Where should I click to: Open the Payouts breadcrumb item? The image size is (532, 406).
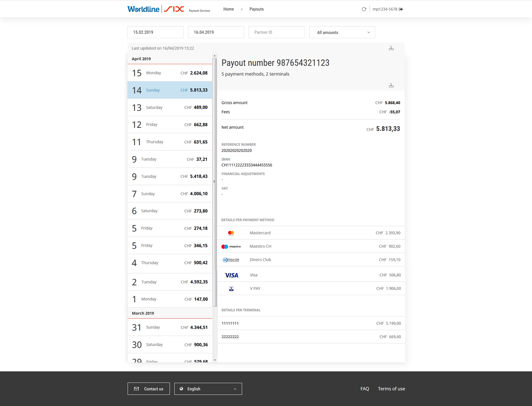point(256,9)
